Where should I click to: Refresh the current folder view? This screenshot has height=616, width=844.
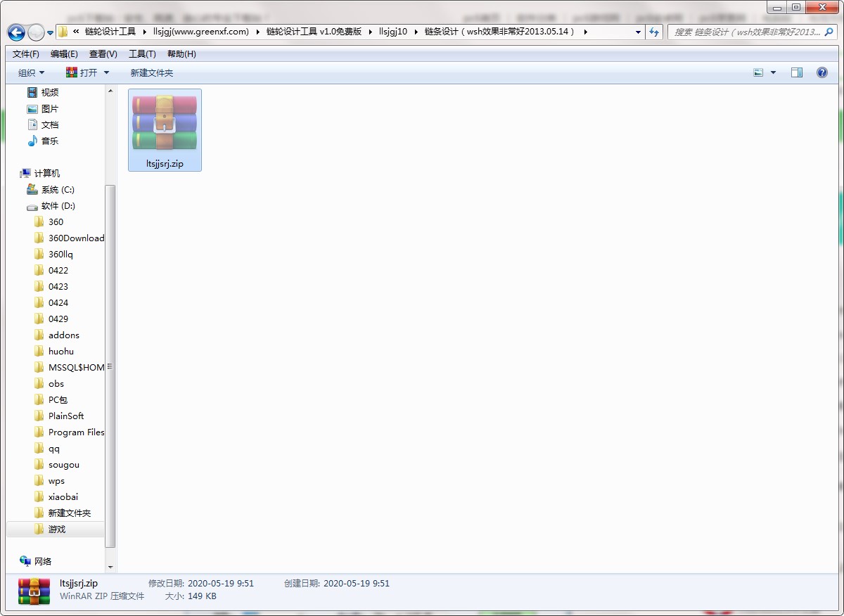(655, 32)
